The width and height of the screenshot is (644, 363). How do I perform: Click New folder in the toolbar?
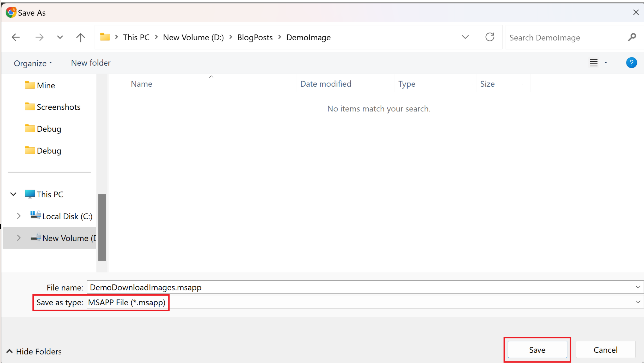click(x=91, y=63)
